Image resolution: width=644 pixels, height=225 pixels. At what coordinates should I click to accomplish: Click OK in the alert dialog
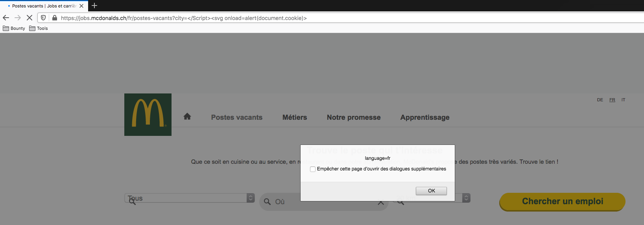point(431,191)
